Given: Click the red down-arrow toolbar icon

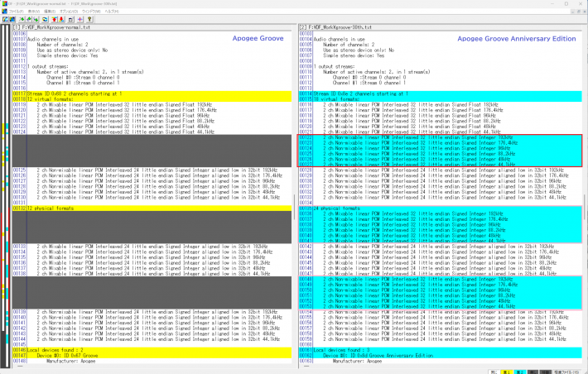Looking at the screenshot, I should [61, 19].
